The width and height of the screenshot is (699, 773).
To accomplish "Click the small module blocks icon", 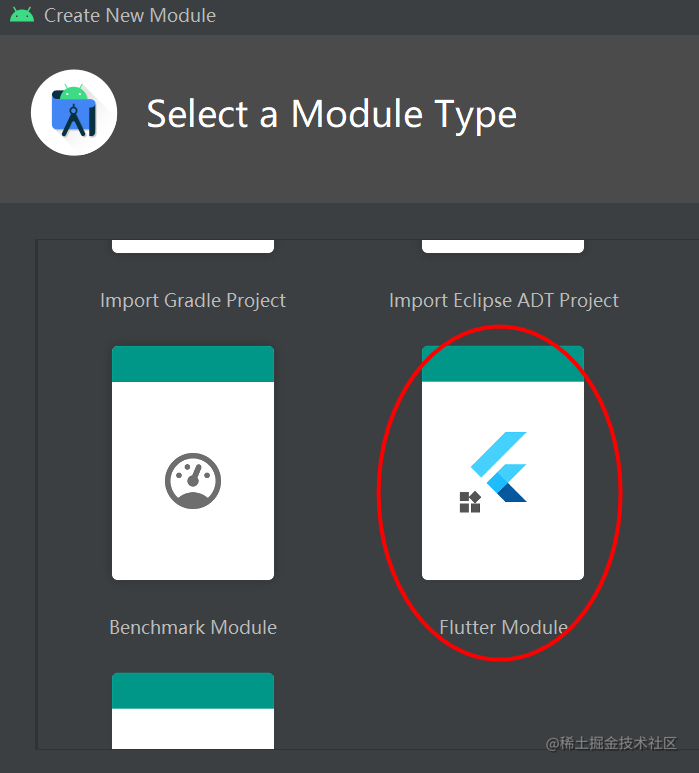I will click(470, 502).
